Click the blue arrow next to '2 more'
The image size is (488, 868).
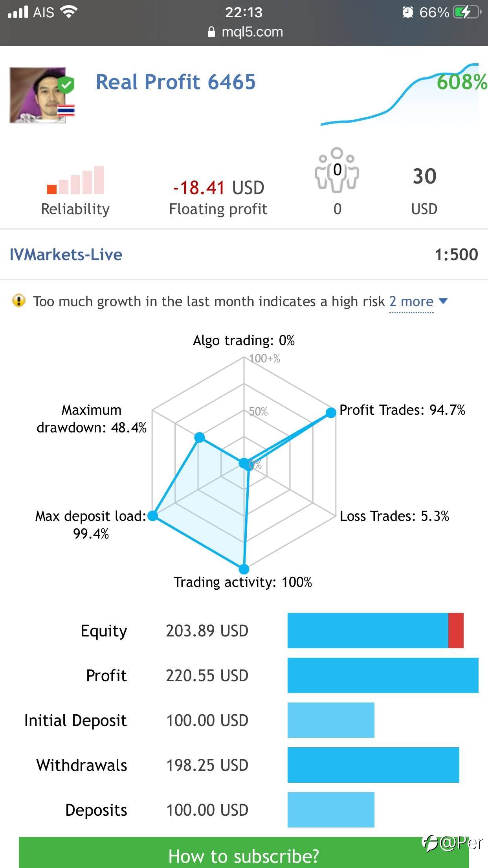[x=443, y=301]
